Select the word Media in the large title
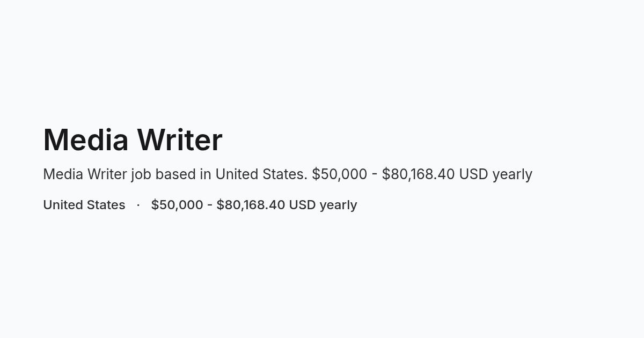Screen dimensions: 644x338 (86, 140)
